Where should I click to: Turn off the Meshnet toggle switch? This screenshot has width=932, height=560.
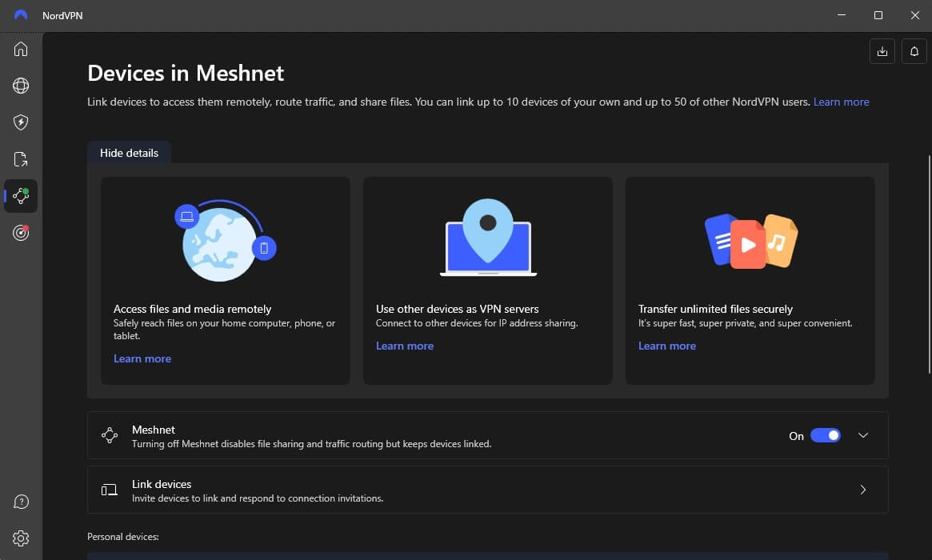pyautogui.click(x=826, y=436)
